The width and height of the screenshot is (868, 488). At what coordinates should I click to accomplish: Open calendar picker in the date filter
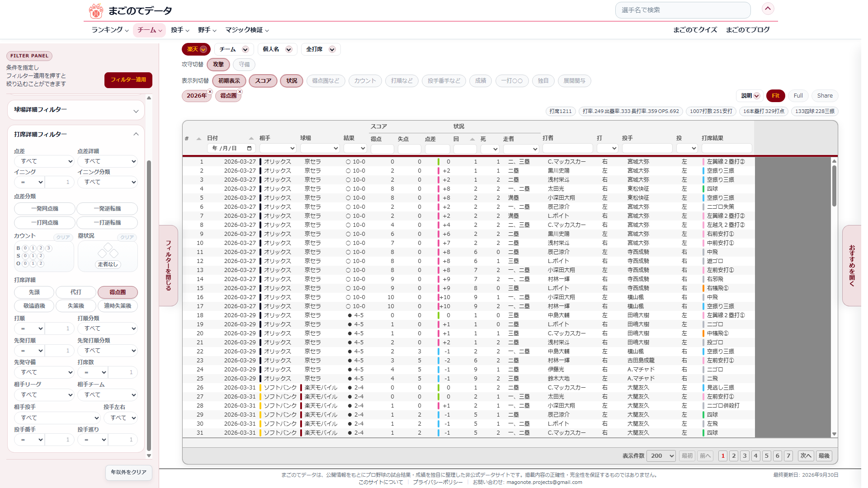249,148
